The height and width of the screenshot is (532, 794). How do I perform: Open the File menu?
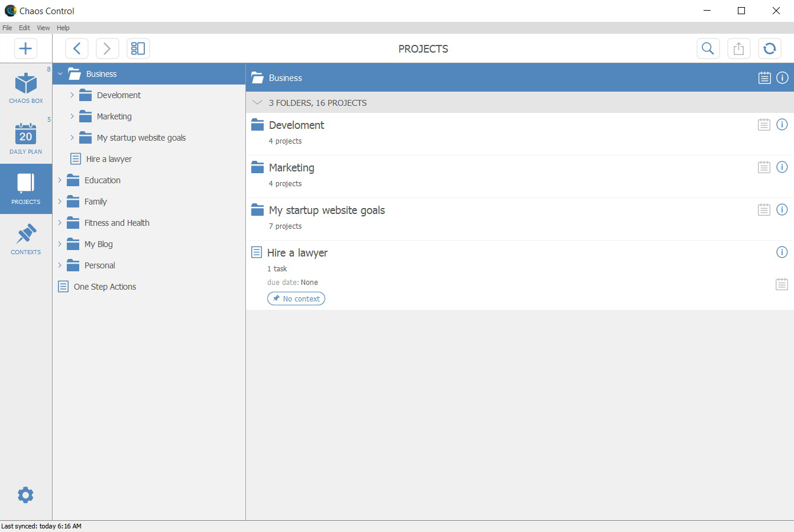click(x=7, y=28)
